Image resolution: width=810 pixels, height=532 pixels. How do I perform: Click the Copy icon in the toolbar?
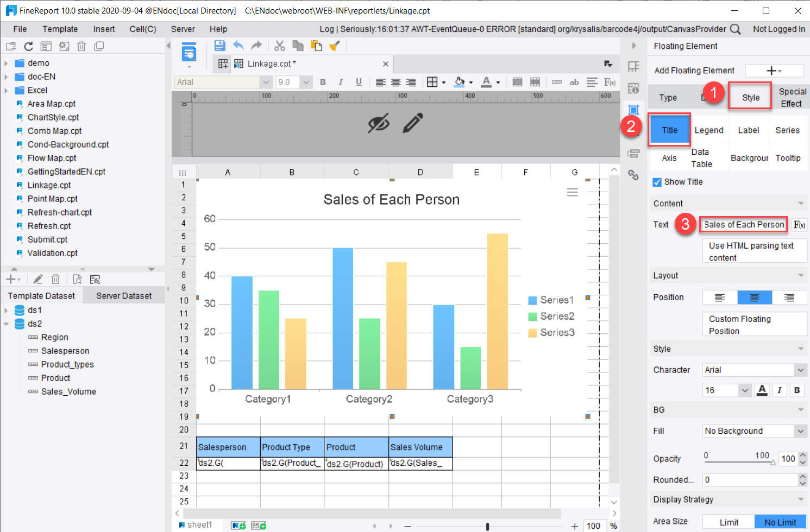298,46
